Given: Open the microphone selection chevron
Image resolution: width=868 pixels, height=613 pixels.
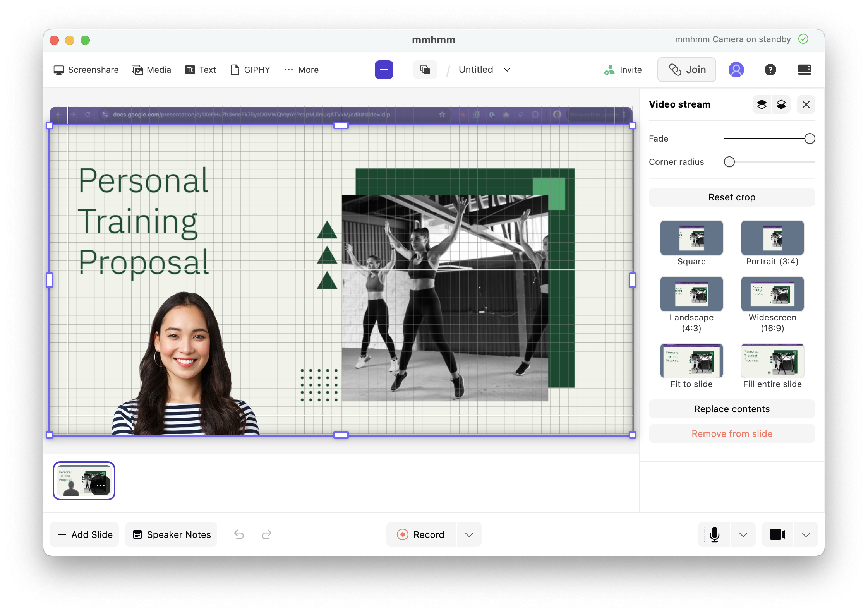Looking at the screenshot, I should pos(743,534).
